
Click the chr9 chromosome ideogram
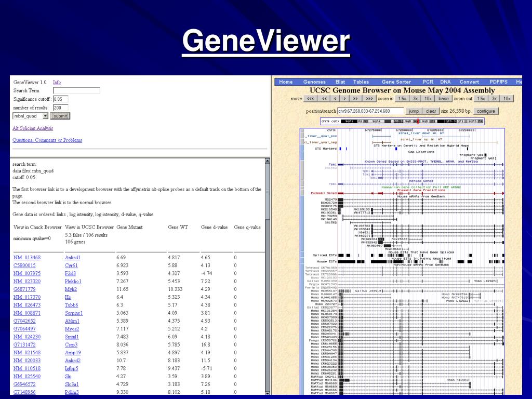[402, 121]
